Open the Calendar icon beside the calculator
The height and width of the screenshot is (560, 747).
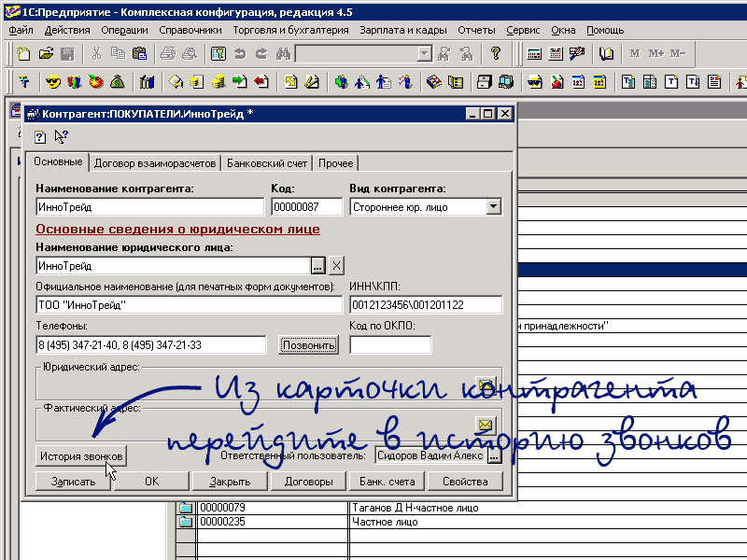556,54
